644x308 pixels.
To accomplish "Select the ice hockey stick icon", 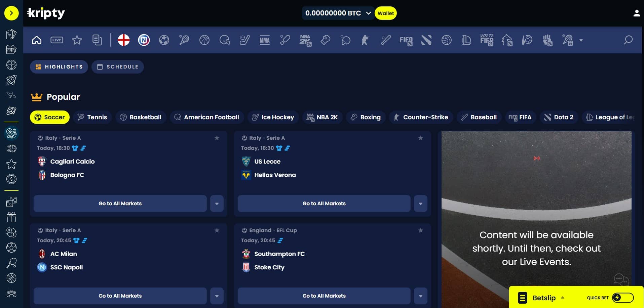I will click(x=244, y=40).
